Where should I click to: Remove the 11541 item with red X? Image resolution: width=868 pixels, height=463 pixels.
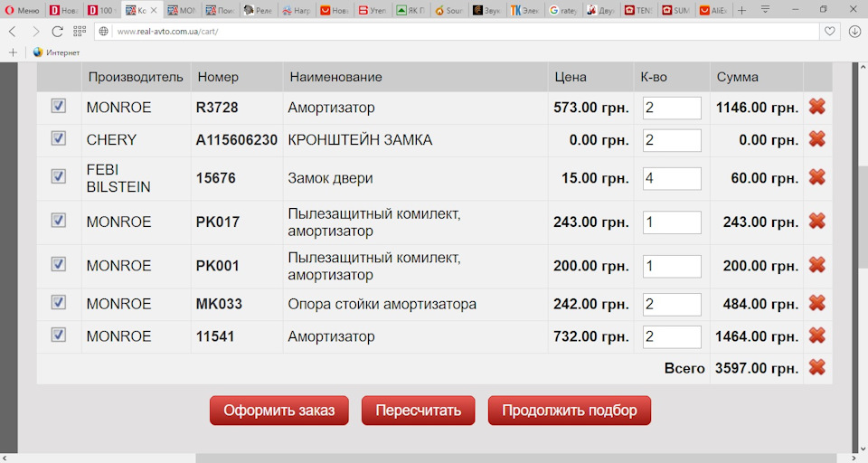(817, 335)
